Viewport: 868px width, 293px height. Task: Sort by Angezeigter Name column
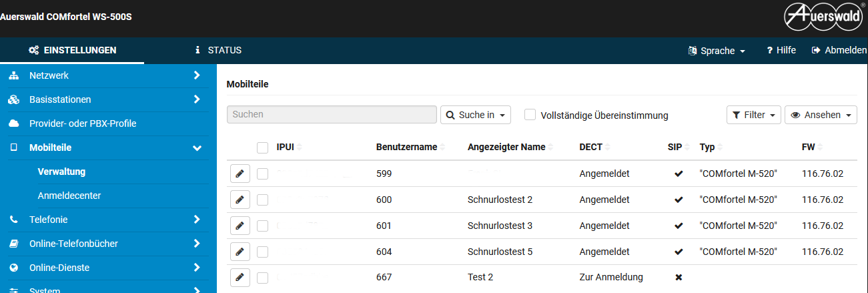click(510, 147)
